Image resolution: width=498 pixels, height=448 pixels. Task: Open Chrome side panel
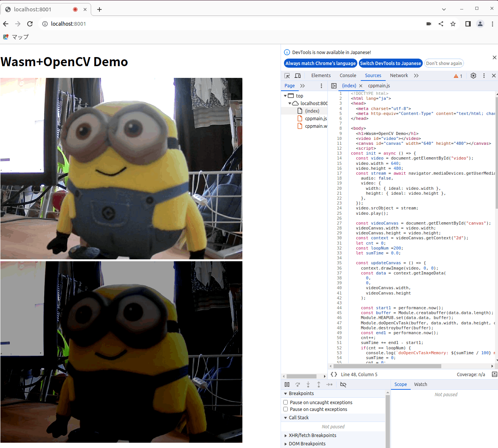468,24
